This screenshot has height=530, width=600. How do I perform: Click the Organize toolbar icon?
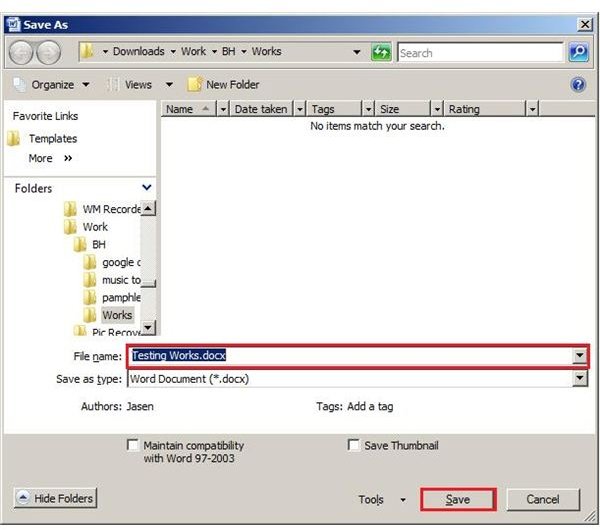(20, 85)
